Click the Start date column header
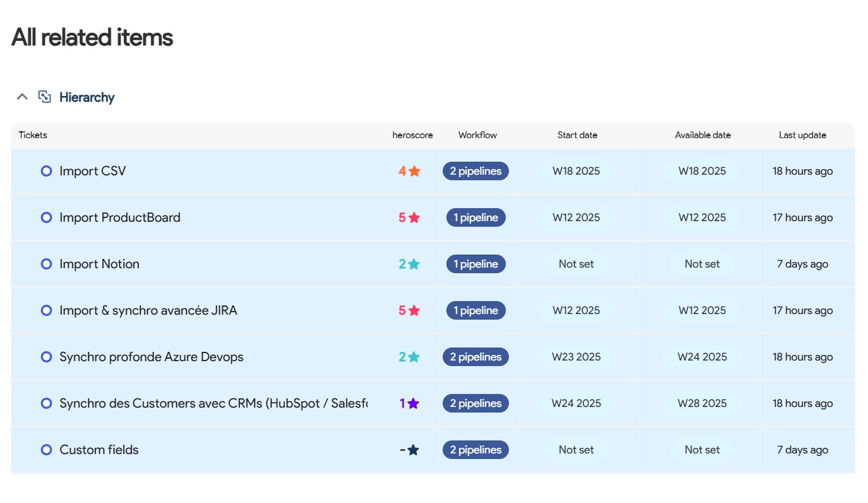868x503 pixels. 577,135
